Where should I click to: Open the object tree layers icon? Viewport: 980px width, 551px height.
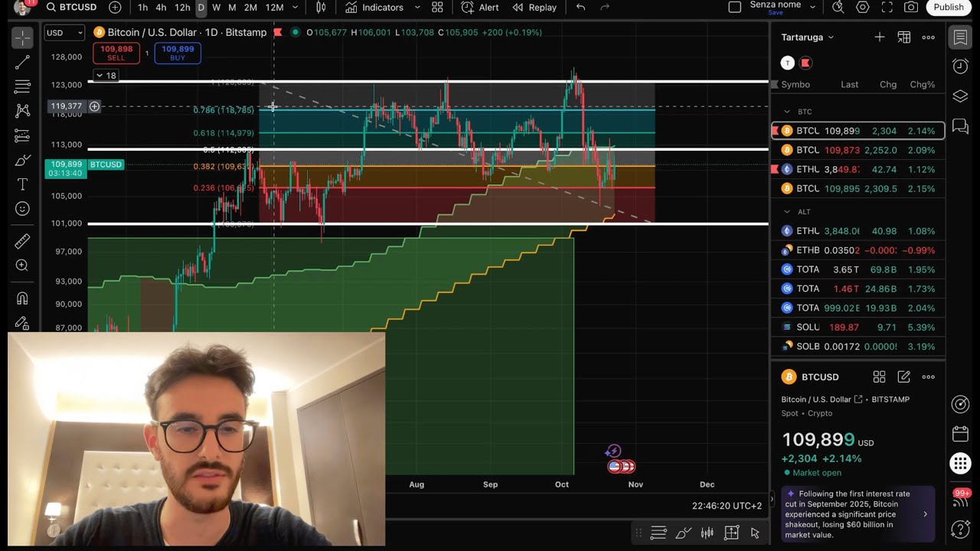(x=960, y=96)
